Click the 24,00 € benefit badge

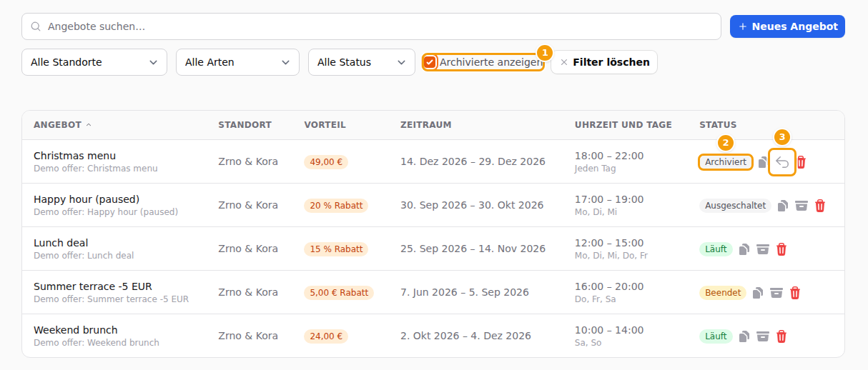click(326, 336)
